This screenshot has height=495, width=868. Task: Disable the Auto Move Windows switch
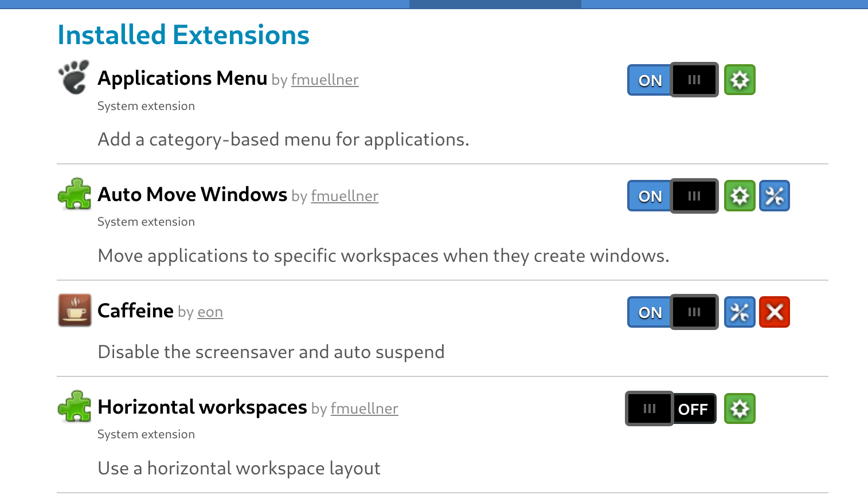pos(672,196)
